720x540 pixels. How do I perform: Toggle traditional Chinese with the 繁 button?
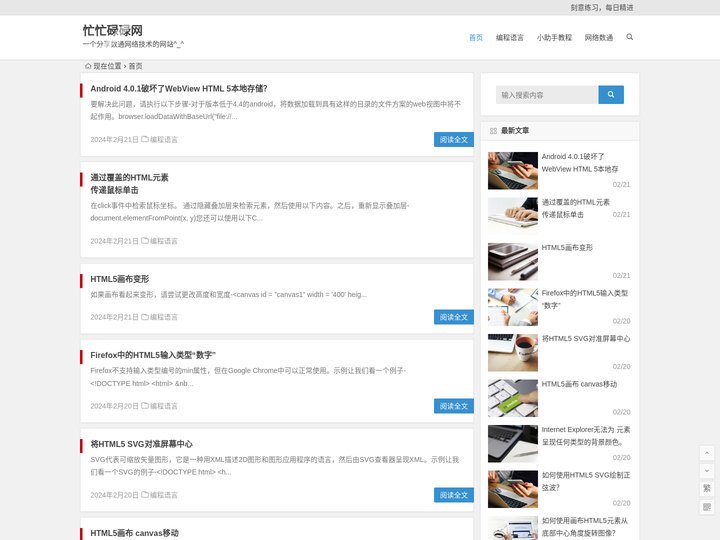(707, 489)
